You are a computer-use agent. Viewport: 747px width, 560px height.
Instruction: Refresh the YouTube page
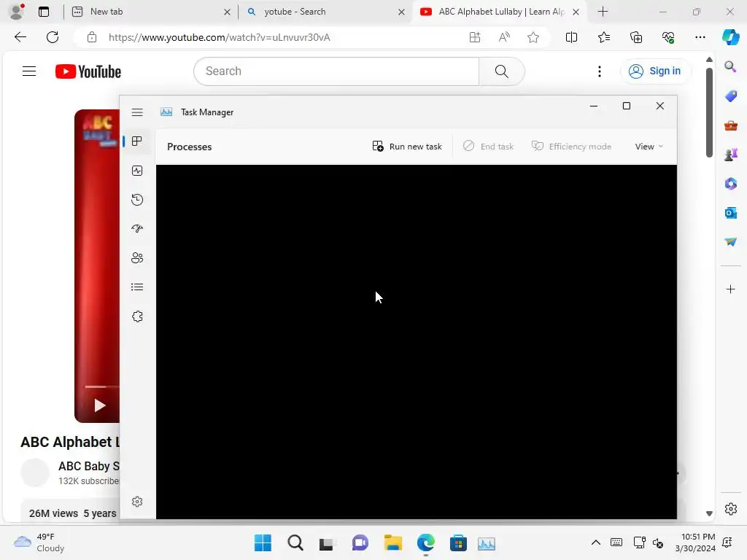point(53,37)
